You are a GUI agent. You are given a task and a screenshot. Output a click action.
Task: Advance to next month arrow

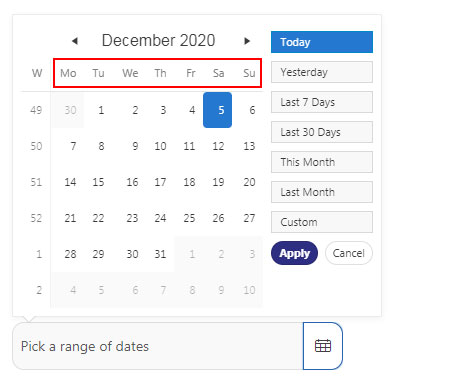click(x=247, y=41)
